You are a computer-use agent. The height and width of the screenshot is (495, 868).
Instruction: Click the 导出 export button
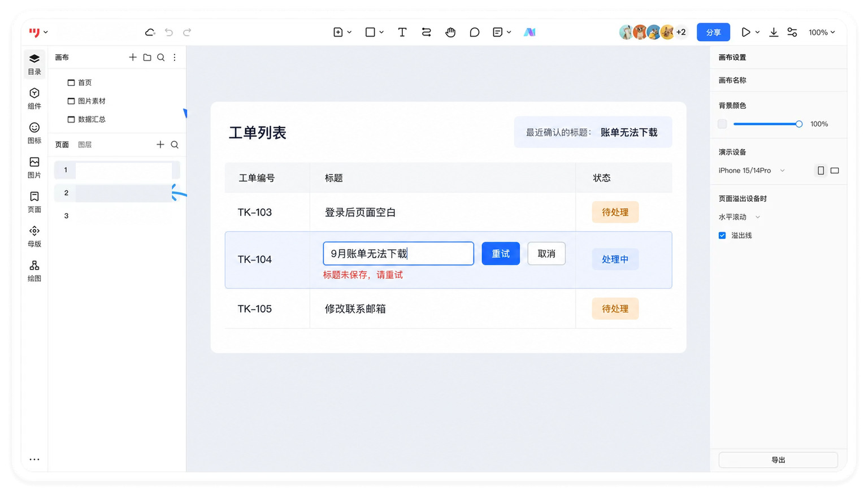coord(778,460)
